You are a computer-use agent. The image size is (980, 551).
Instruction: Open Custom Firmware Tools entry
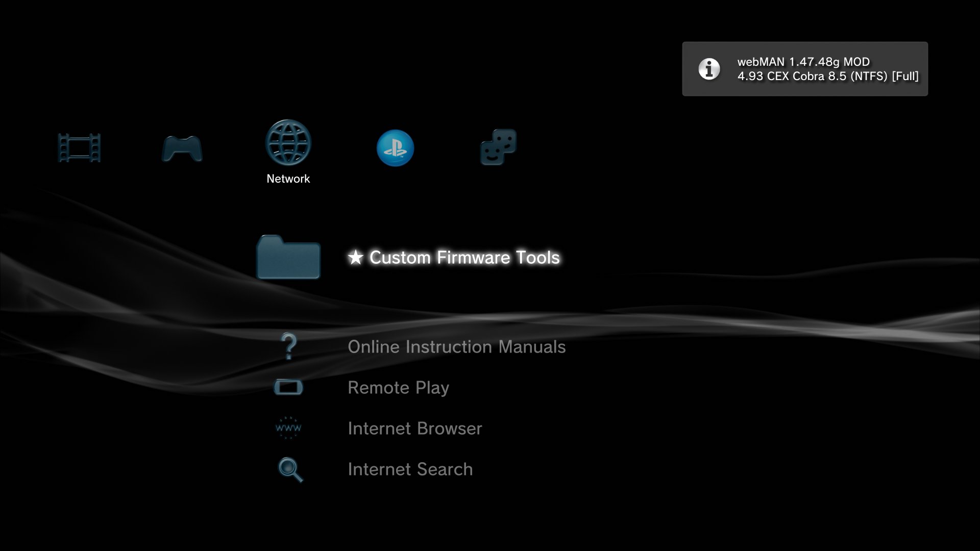tap(464, 258)
